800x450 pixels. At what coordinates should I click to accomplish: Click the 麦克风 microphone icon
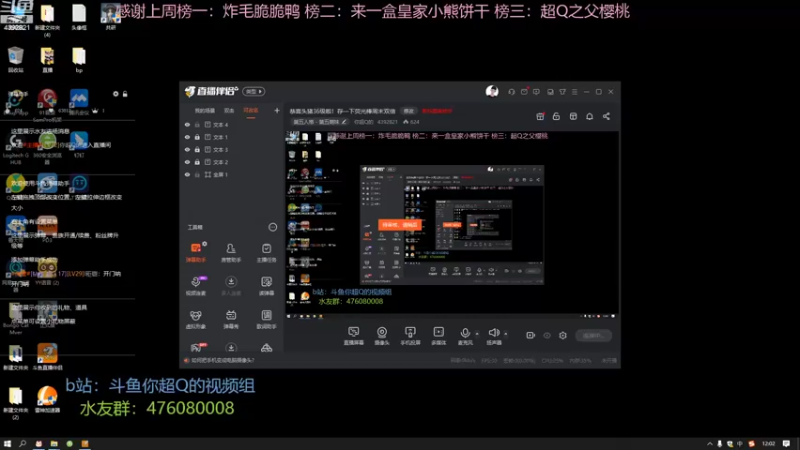click(x=465, y=333)
